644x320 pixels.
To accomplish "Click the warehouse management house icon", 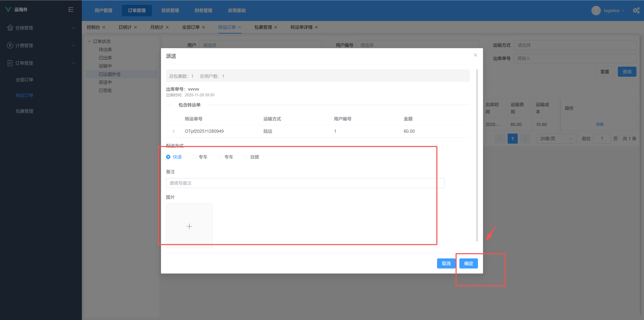I will click(x=10, y=28).
